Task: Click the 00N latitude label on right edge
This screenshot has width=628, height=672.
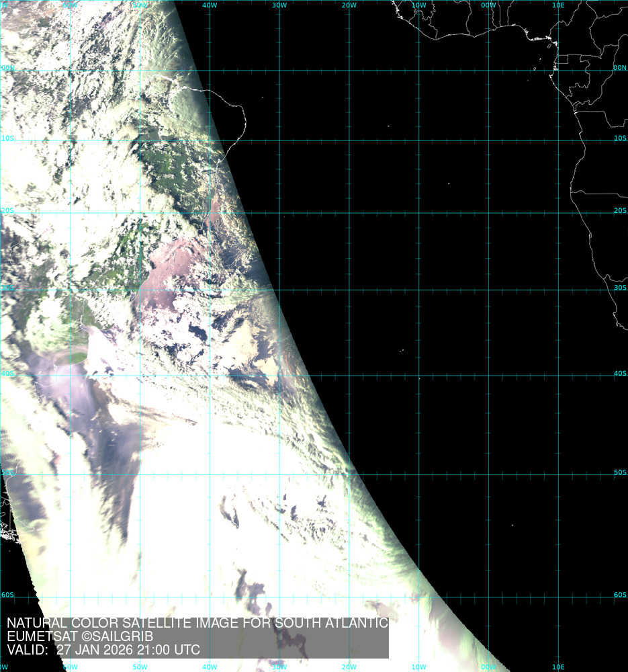Action: (619, 68)
